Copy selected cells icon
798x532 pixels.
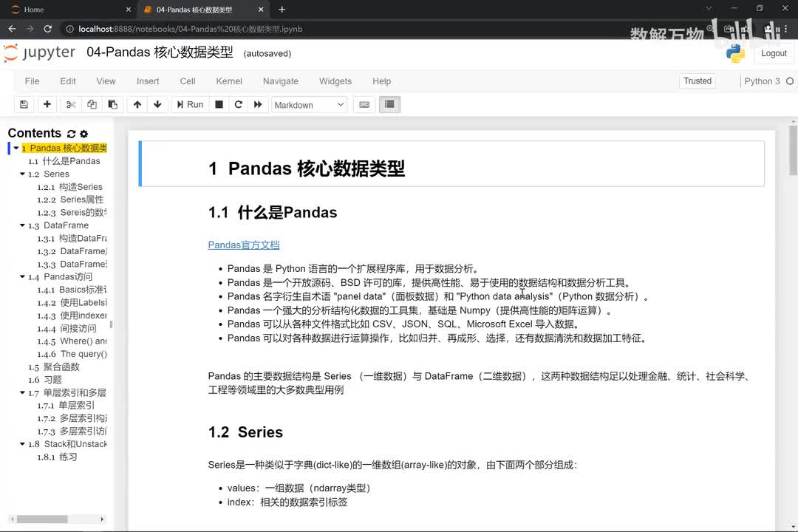point(92,104)
